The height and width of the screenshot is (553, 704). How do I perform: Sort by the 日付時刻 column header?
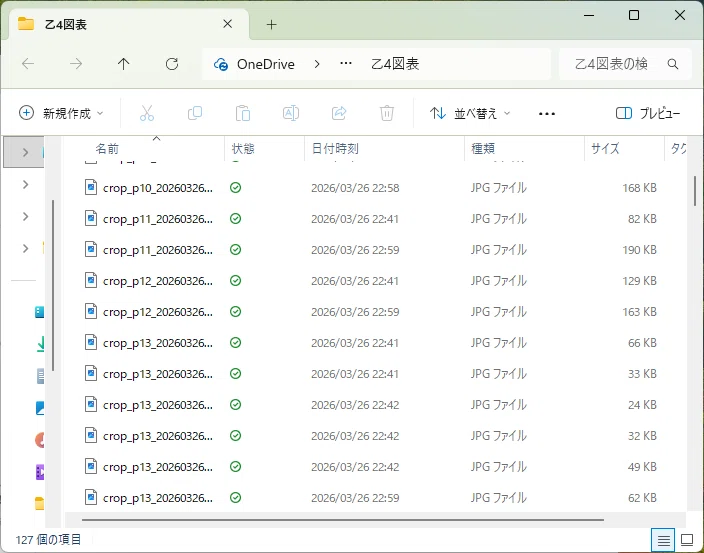pos(335,149)
